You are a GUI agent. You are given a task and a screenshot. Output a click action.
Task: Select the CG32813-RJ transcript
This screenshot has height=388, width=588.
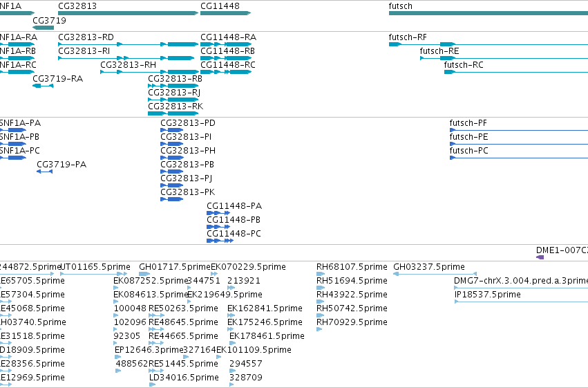click(173, 100)
